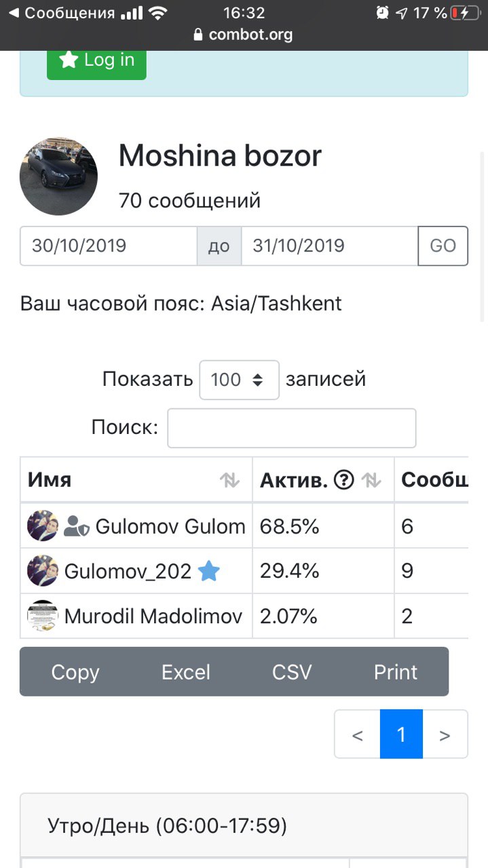Screen dimensions: 488x868
Task: Return to Сообщения app via back arrow
Action: click(14, 12)
